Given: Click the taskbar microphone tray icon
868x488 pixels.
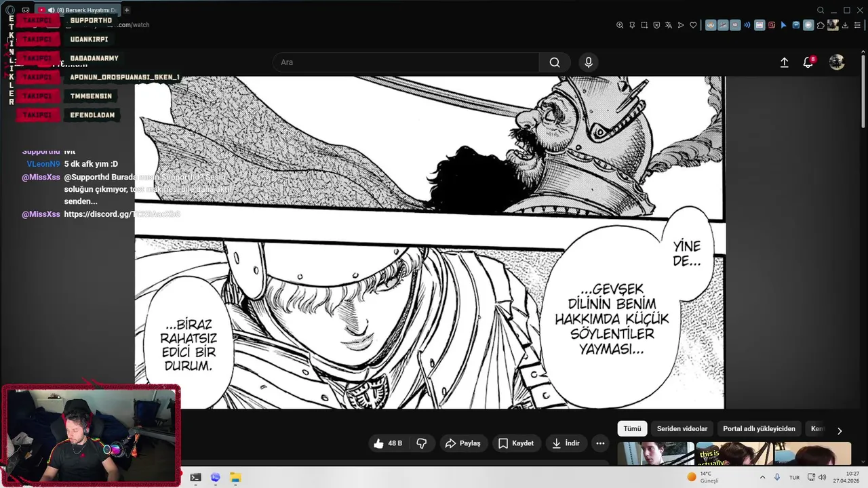Looking at the screenshot, I should point(777,477).
